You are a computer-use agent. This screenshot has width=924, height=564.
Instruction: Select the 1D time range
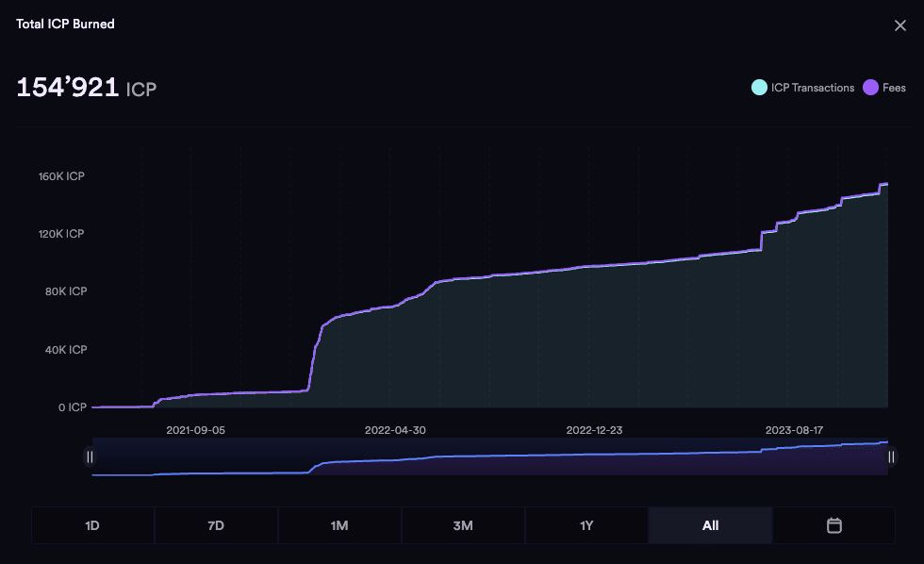coord(92,525)
